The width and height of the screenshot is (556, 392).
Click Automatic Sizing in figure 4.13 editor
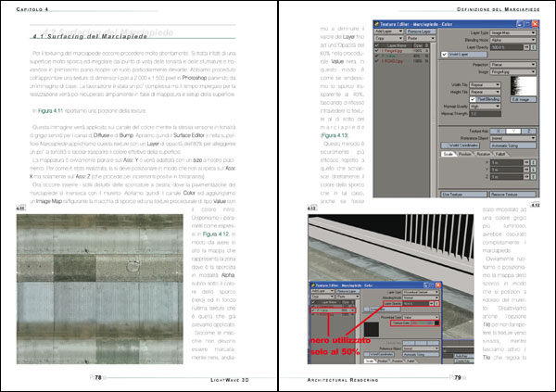tap(421, 354)
